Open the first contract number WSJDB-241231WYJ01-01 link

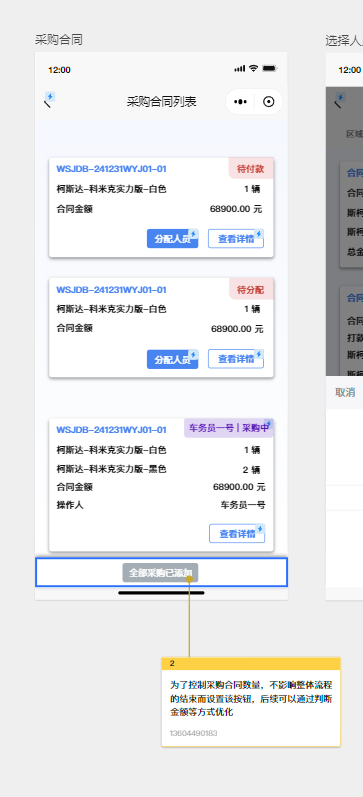[111, 169]
